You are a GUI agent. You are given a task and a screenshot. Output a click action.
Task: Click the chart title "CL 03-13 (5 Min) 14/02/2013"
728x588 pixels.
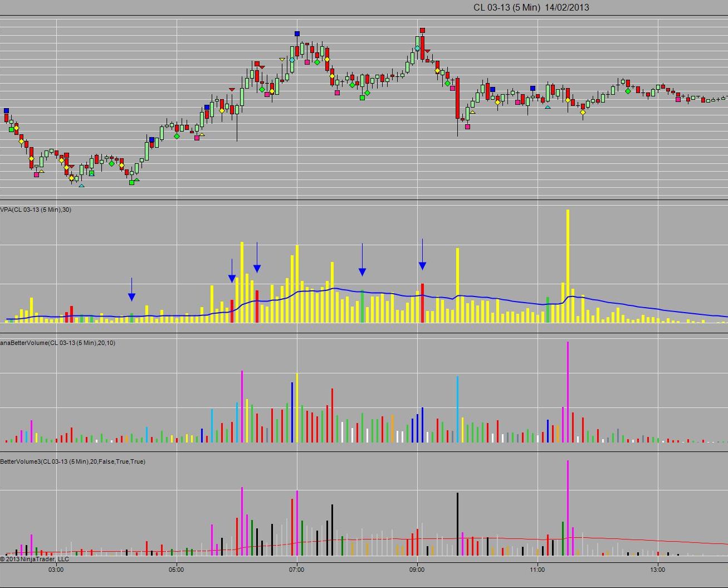coord(531,7)
